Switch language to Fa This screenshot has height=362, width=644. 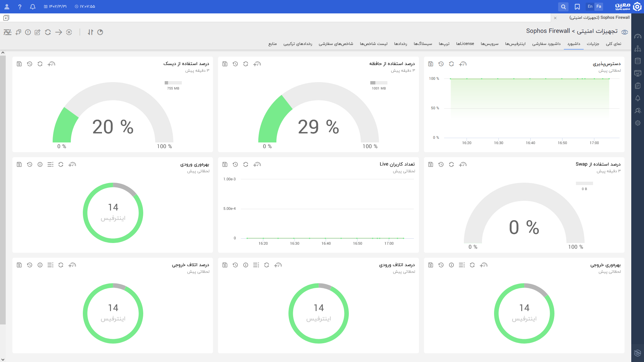coord(599,6)
